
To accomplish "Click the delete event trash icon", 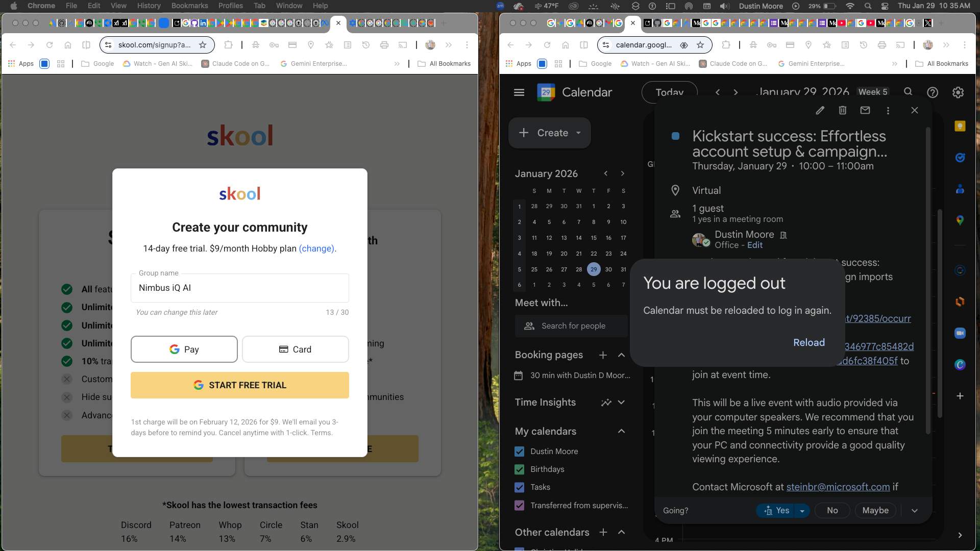I will [843, 110].
